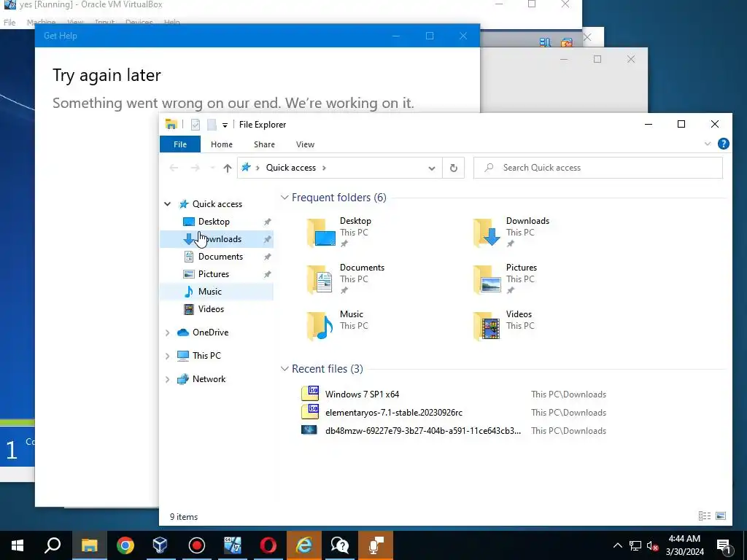This screenshot has width=747, height=560.
Task: Open the File ribbon tab
Action: (180, 144)
